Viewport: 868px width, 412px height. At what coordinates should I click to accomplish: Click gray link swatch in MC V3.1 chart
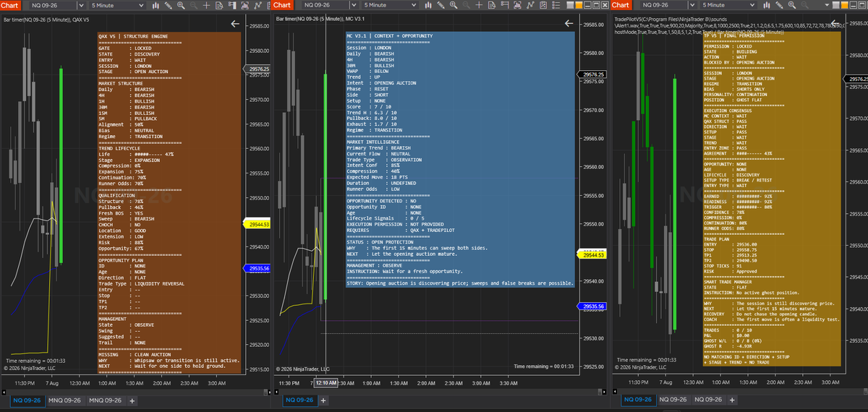pos(570,5)
